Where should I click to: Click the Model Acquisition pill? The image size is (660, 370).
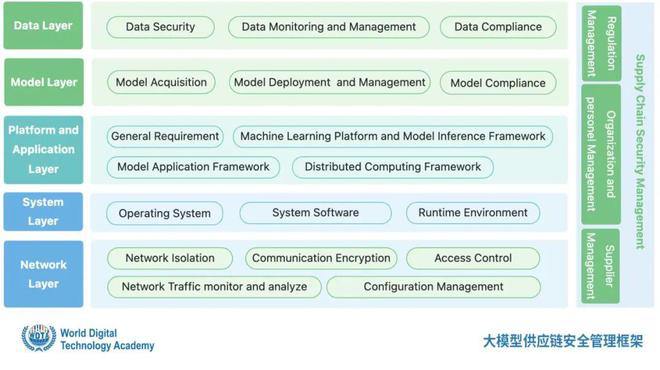(161, 82)
